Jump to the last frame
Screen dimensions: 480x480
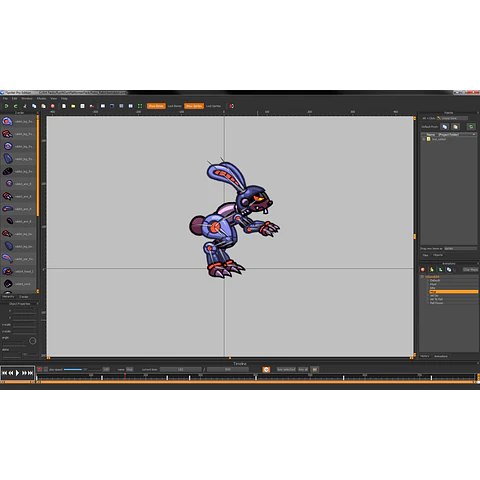point(30,373)
